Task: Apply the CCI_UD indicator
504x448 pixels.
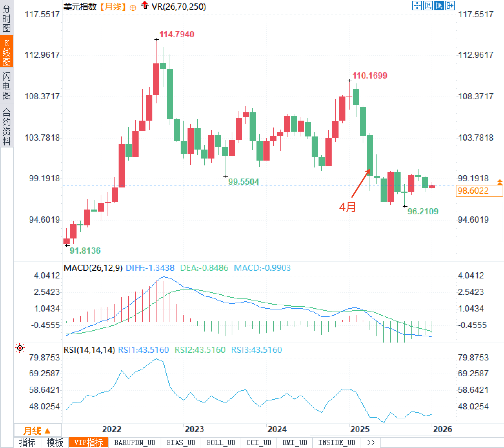Action: 259,442
